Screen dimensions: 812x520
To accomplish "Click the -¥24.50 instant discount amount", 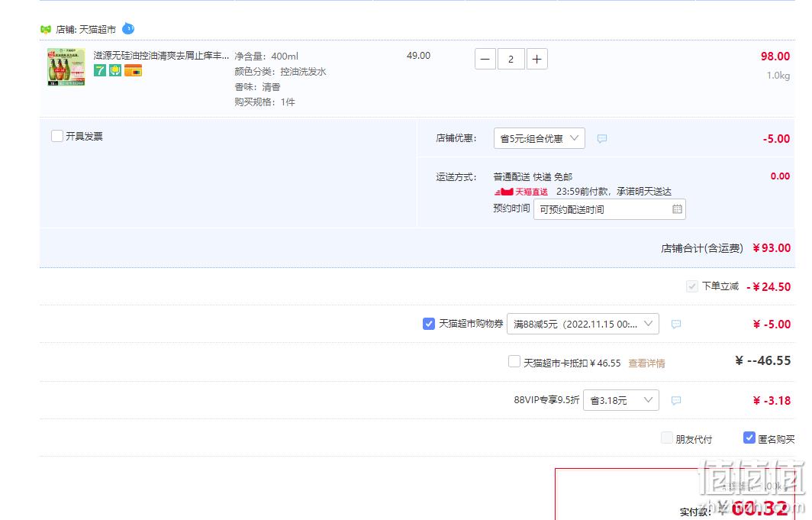I will [x=768, y=287].
